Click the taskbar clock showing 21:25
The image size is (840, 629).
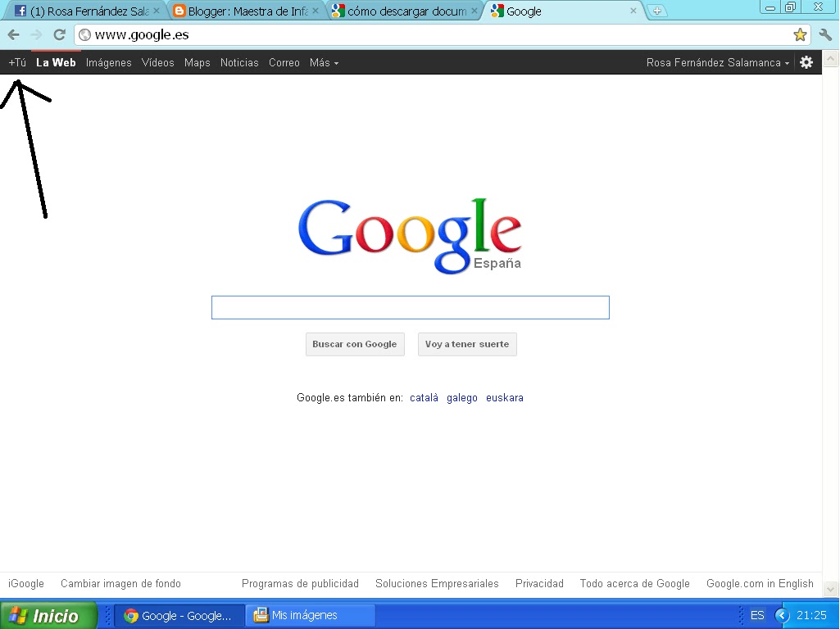pyautogui.click(x=811, y=616)
